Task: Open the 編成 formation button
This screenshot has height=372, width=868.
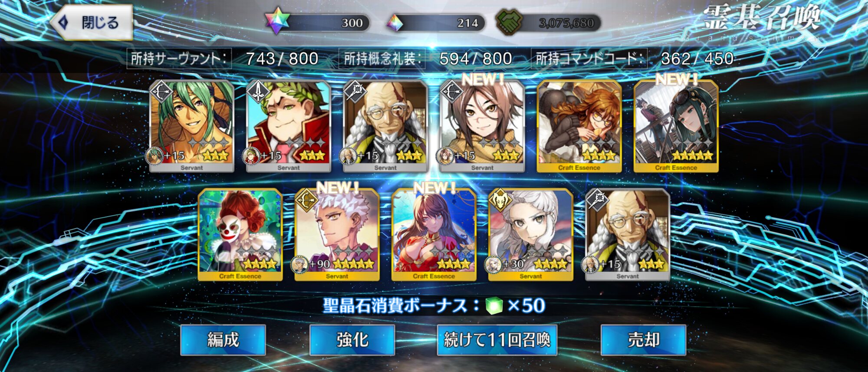Action: [223, 339]
